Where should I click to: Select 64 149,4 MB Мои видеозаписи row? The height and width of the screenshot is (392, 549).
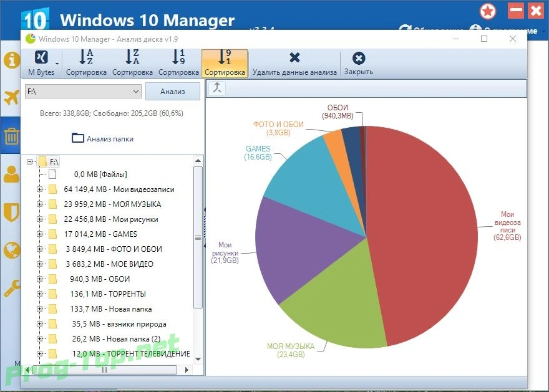click(x=119, y=189)
